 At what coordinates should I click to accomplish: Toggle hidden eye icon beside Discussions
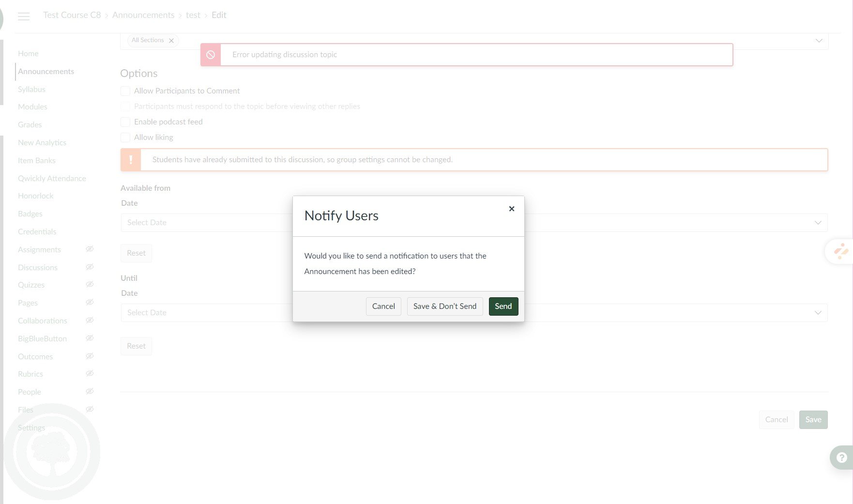click(x=90, y=267)
